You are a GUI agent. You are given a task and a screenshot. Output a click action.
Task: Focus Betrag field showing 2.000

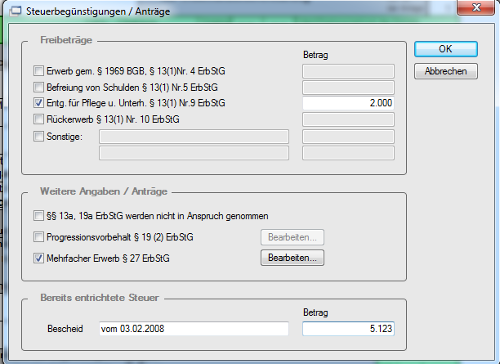(348, 103)
